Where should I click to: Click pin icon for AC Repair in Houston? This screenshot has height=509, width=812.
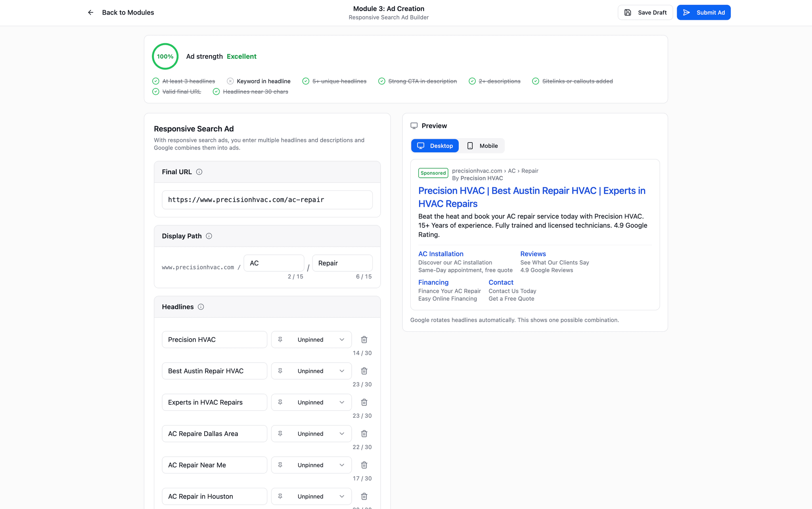click(280, 496)
